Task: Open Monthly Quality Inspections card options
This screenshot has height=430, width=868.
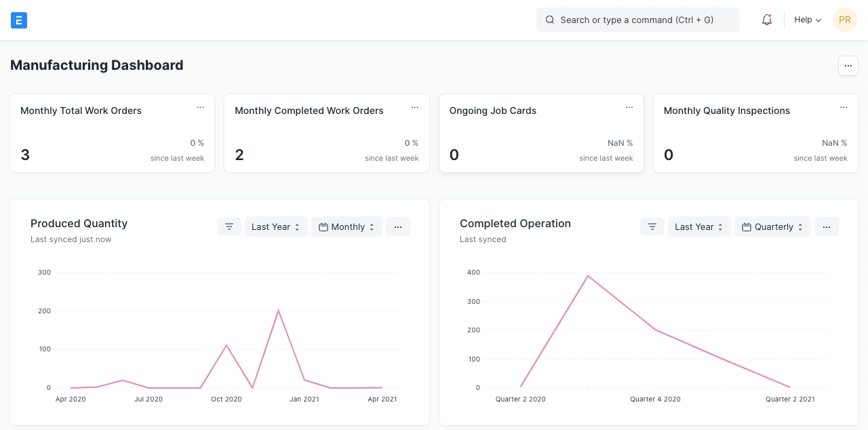Action: pyautogui.click(x=844, y=107)
